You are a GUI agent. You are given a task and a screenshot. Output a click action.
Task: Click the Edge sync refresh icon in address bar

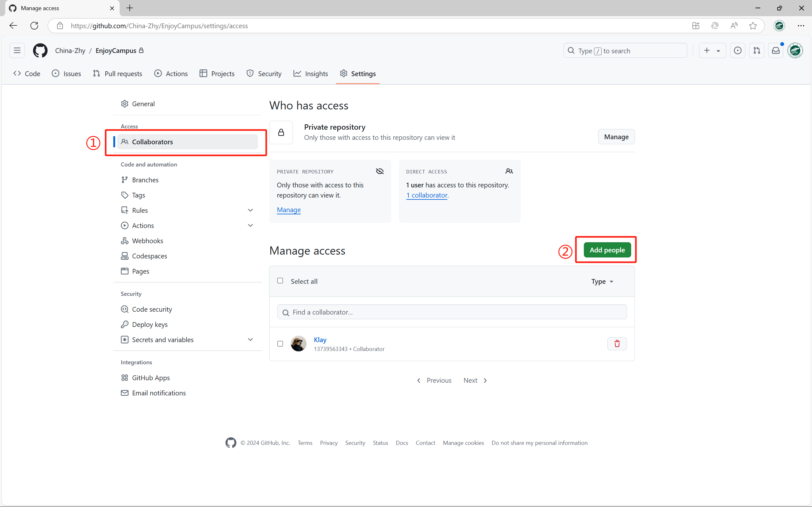(x=715, y=26)
